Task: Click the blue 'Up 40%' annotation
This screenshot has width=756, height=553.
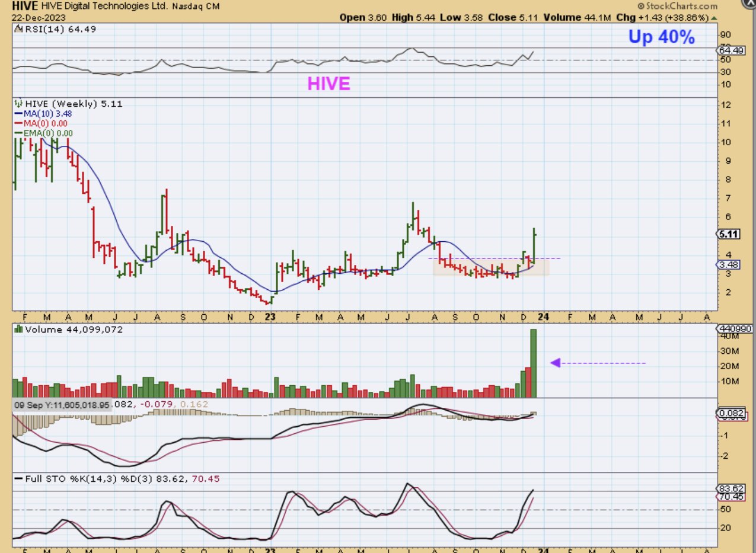Action: [661, 37]
